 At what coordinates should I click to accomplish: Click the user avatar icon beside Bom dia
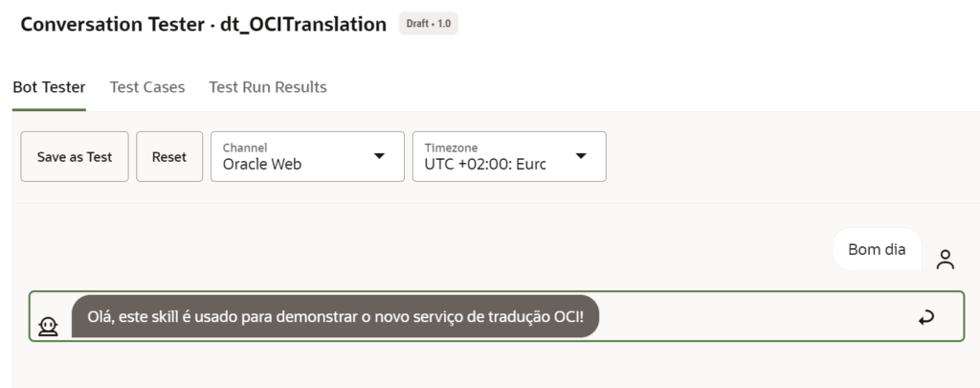[x=946, y=259]
